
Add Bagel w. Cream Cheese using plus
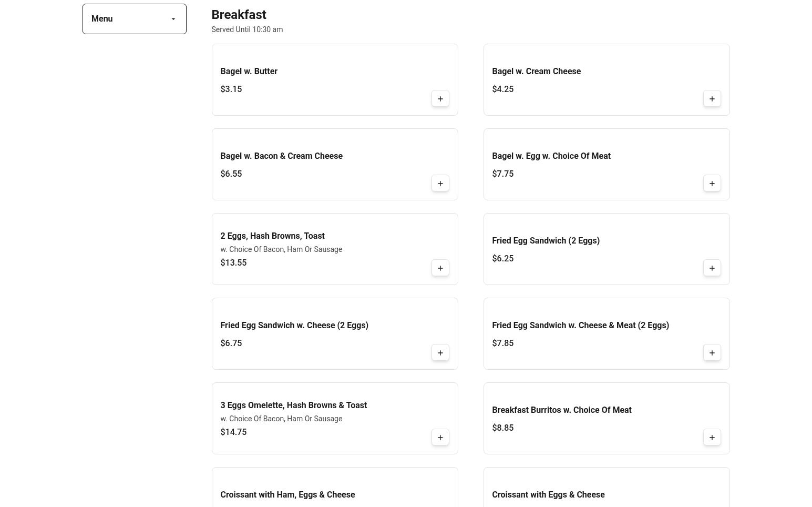point(712,99)
